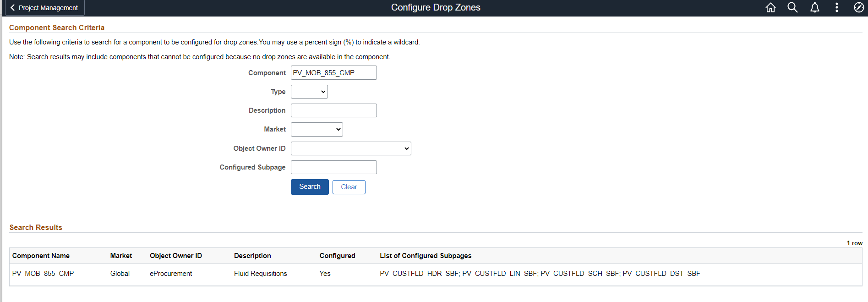Open the Actions three-dot menu
The height and width of the screenshot is (302, 868).
click(836, 8)
